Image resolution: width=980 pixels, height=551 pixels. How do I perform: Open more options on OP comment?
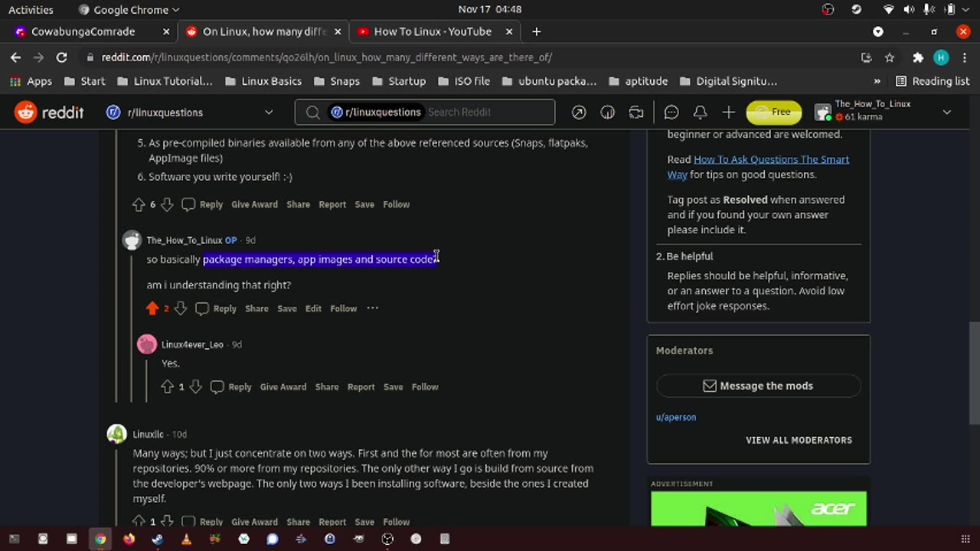point(372,308)
